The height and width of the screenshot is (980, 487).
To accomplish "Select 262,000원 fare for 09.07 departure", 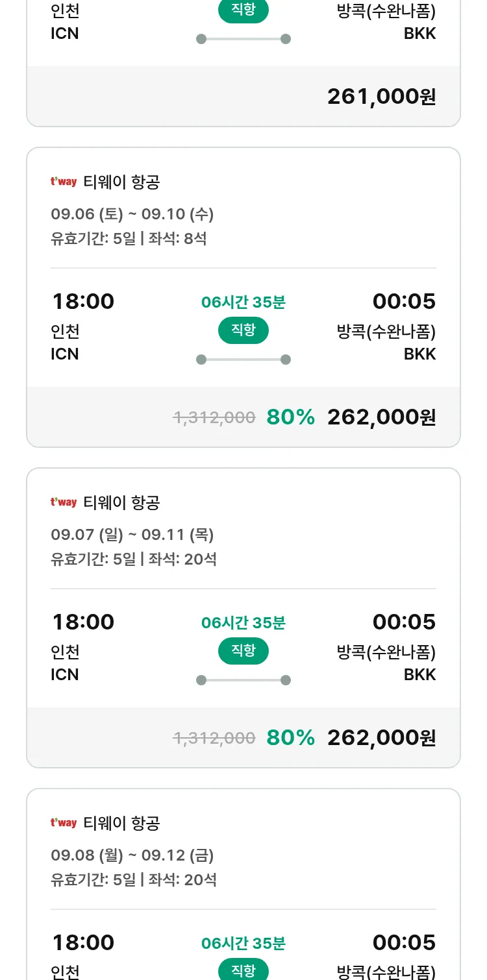I will pyautogui.click(x=381, y=738).
